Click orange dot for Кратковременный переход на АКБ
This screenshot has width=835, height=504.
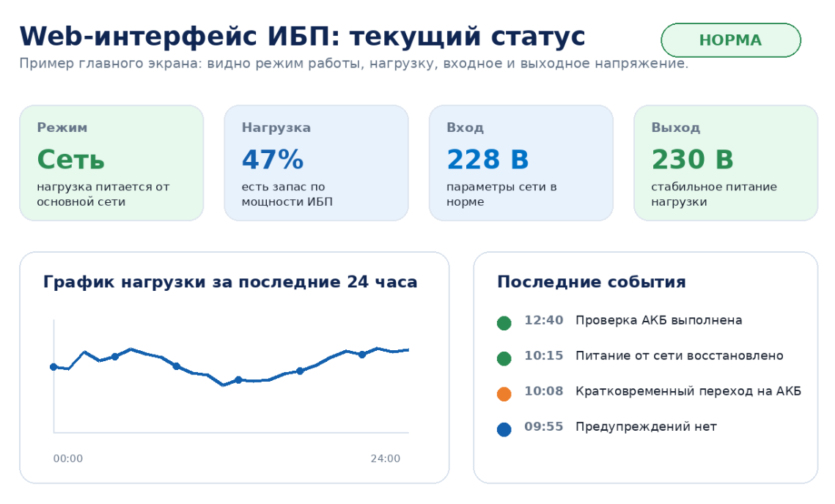click(x=504, y=394)
